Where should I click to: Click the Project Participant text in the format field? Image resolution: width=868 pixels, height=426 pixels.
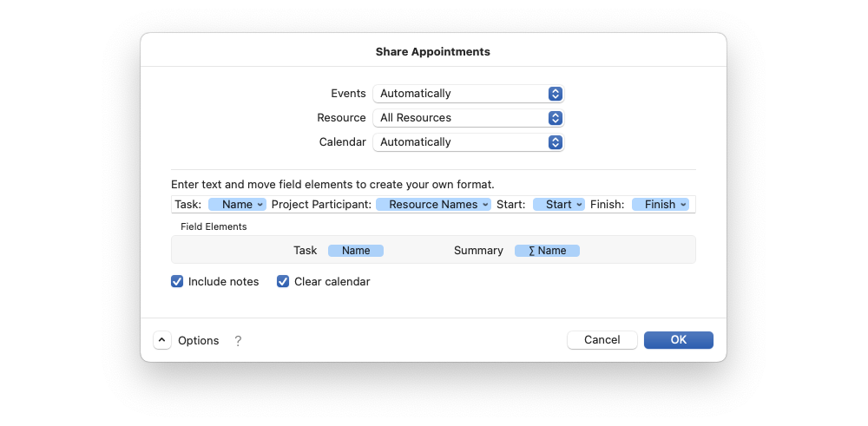[321, 205]
